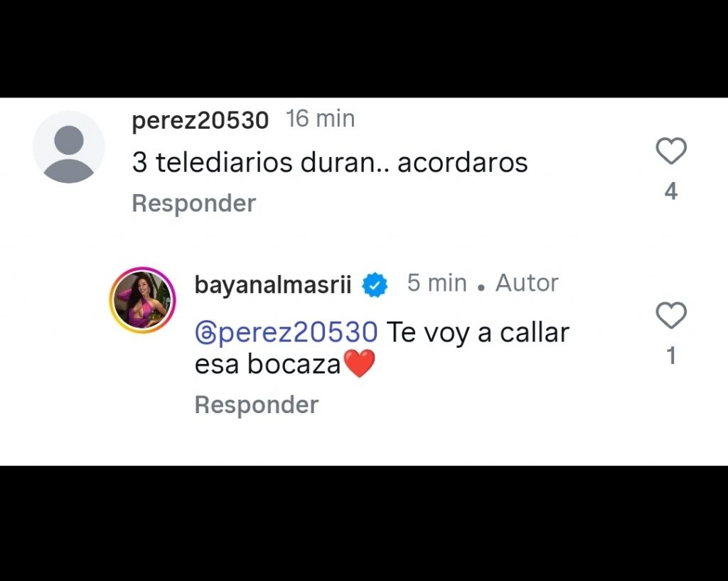
Task: Open the perez20530 username above the first comment
Action: 200,120
